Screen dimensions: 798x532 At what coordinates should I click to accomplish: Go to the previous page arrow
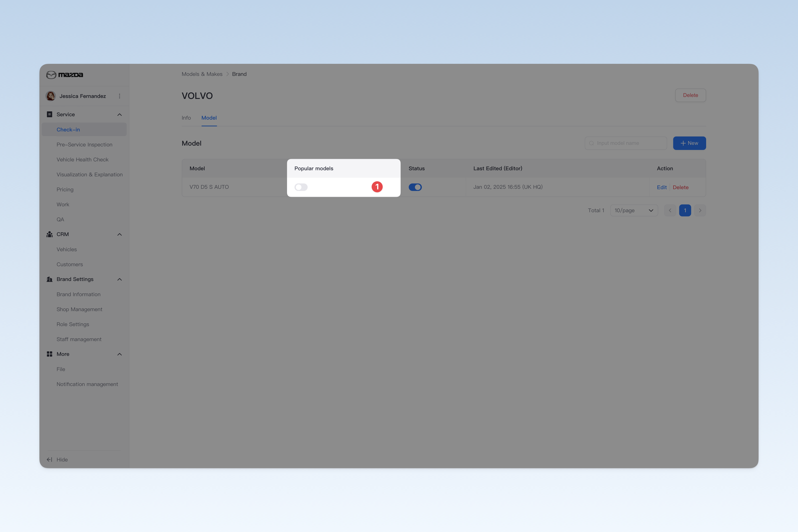[x=670, y=210]
